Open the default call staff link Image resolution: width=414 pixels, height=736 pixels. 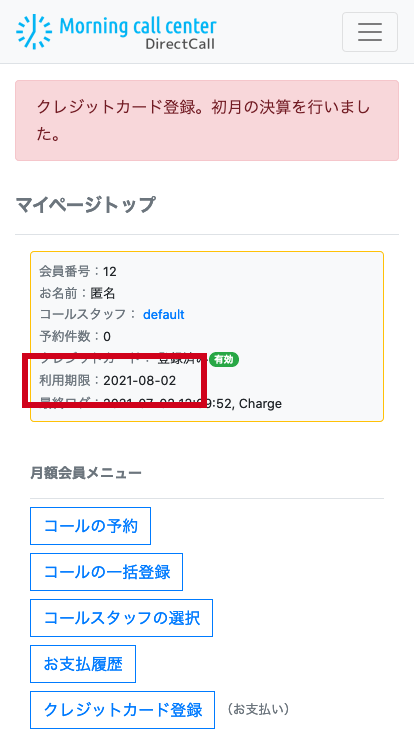[x=163, y=314]
